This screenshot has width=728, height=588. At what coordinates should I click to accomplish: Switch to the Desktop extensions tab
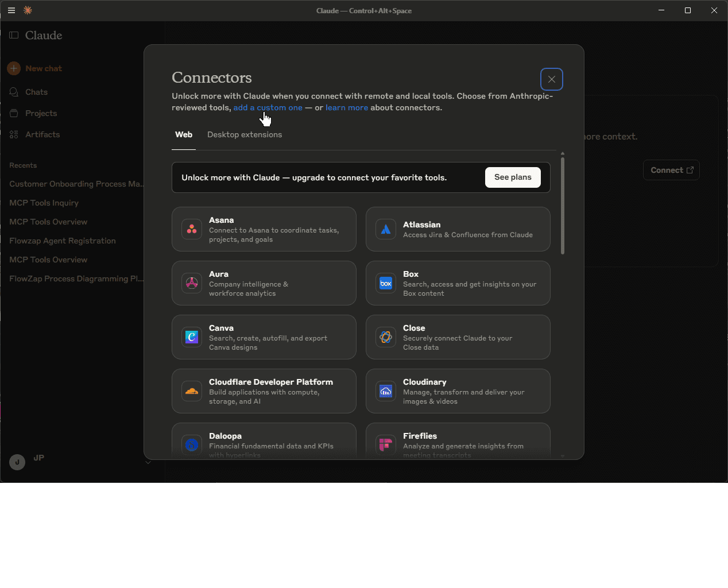(x=245, y=134)
